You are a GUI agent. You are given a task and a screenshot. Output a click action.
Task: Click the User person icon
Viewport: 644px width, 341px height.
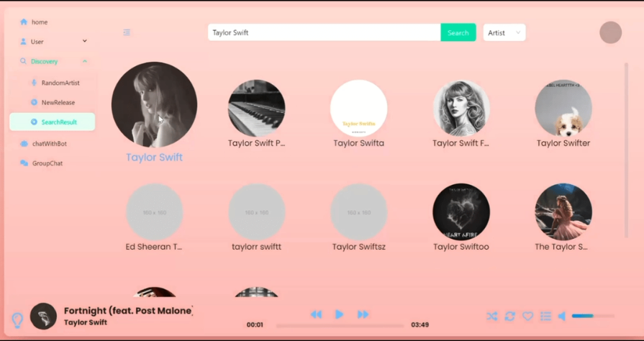click(x=24, y=42)
